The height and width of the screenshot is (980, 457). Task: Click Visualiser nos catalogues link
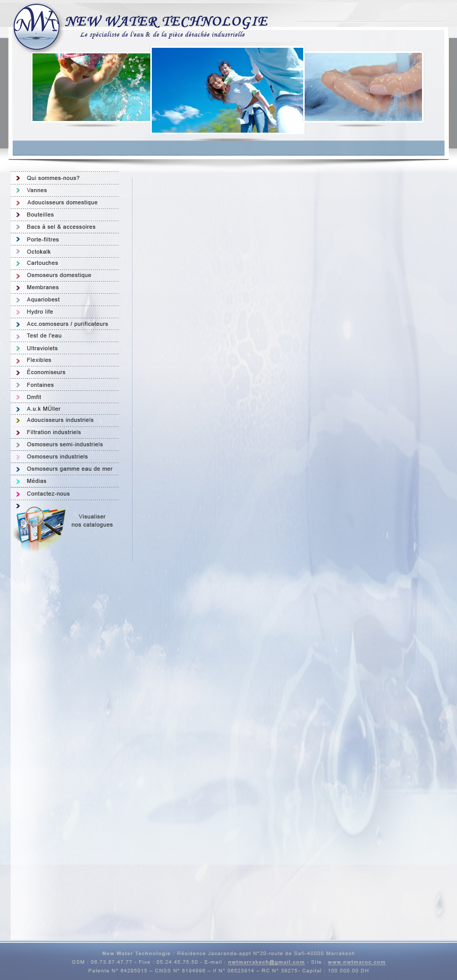point(92,520)
